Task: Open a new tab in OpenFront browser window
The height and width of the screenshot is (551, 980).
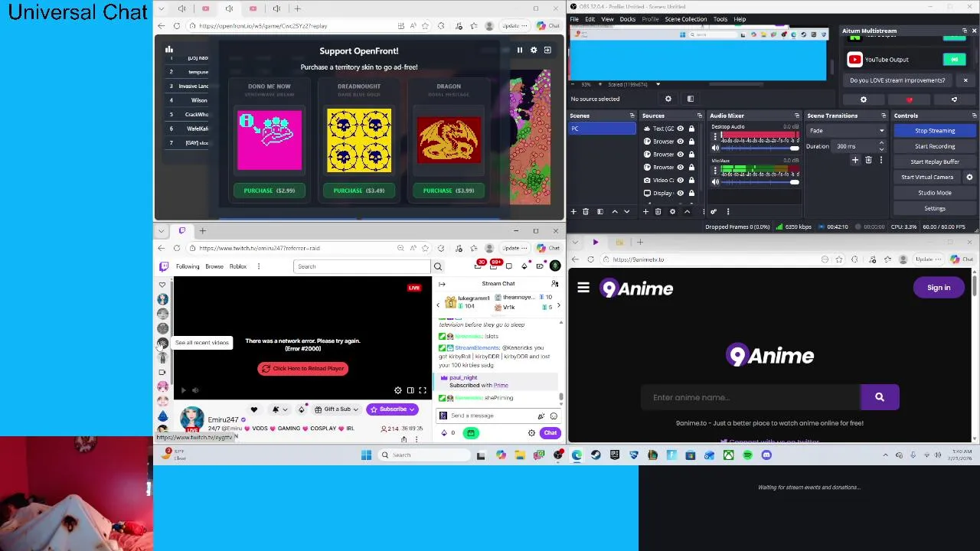Action: (x=298, y=8)
